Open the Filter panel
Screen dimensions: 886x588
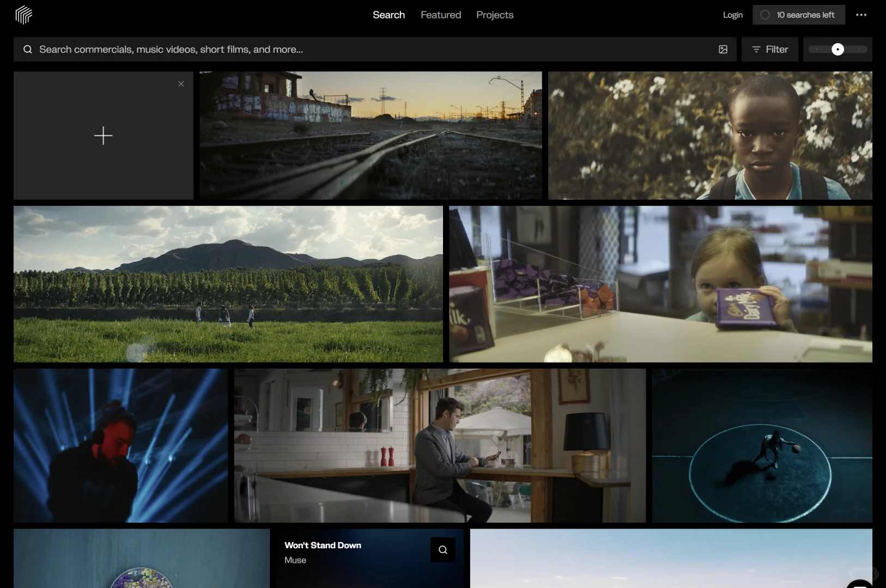(x=770, y=50)
